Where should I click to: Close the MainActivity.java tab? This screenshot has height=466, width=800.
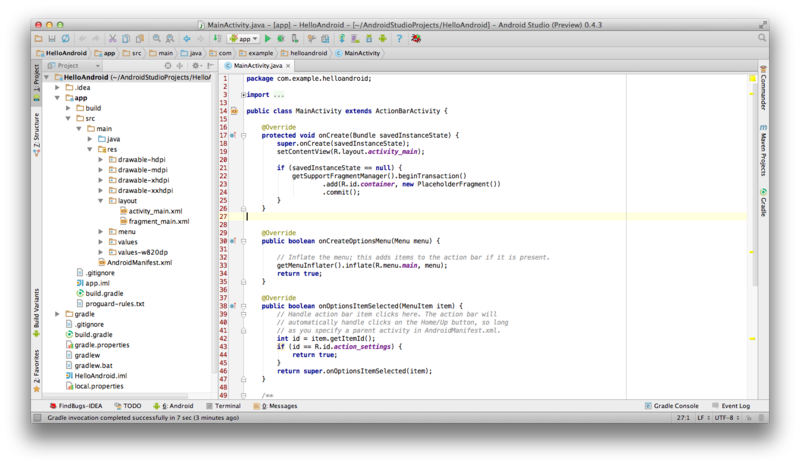point(288,65)
